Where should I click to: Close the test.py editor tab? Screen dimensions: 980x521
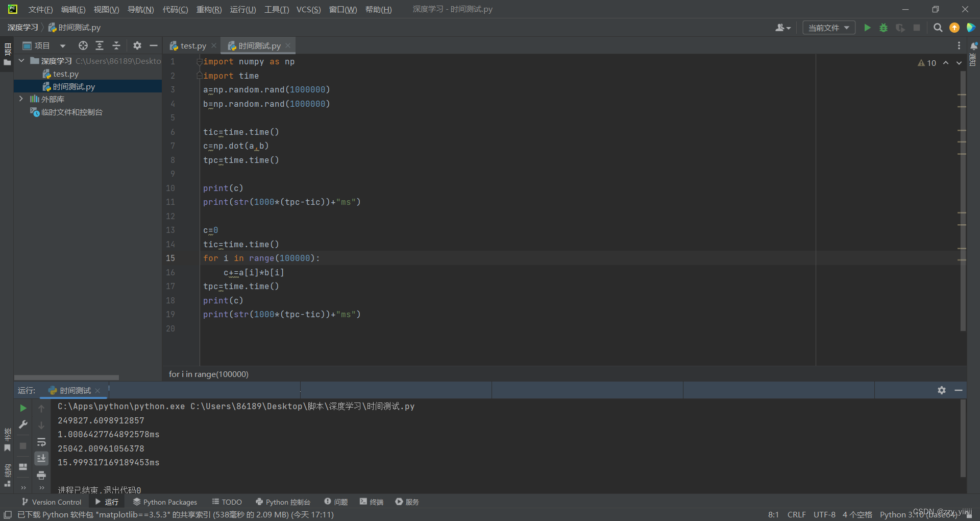(214, 45)
